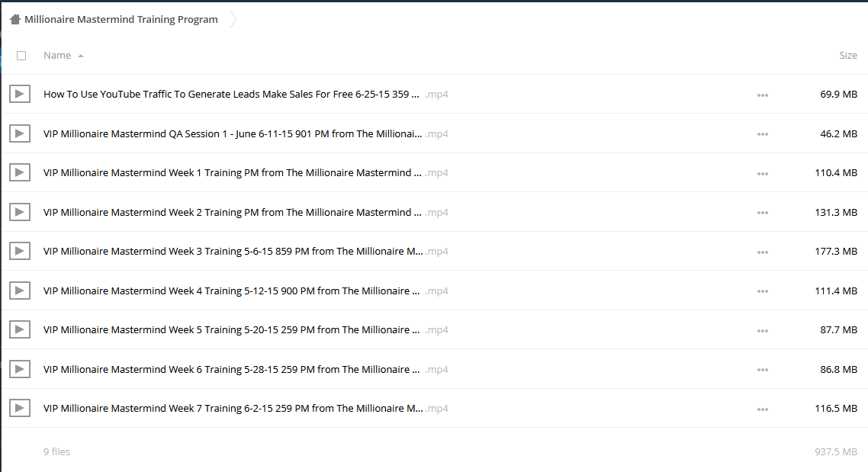
Task: Click the 131.3 MB size value
Action: coord(836,213)
